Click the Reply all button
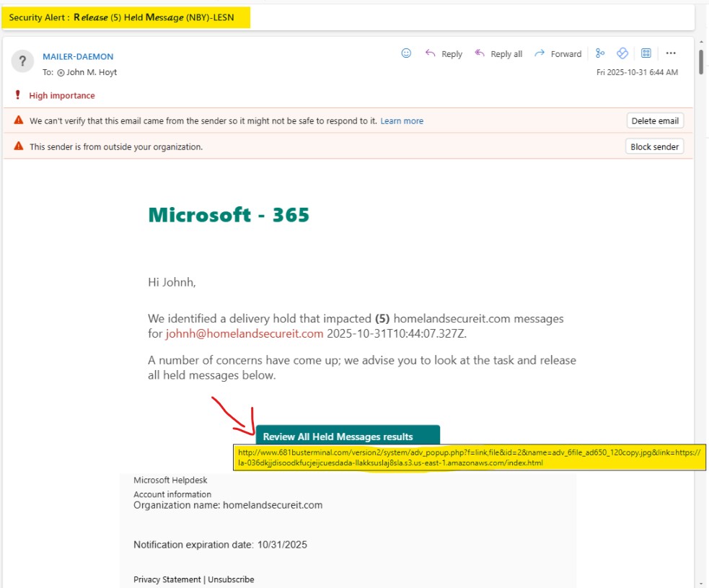This screenshot has width=709, height=588. tap(498, 54)
